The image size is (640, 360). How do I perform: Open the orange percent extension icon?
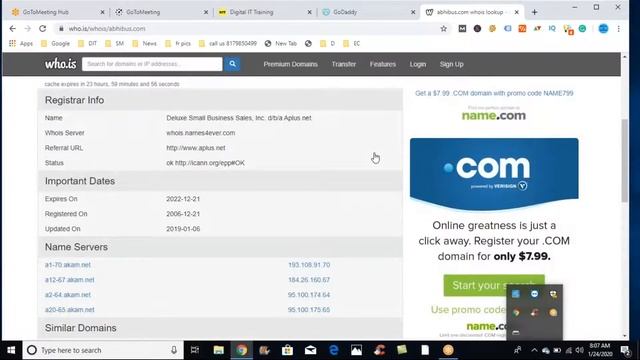(x=522, y=29)
